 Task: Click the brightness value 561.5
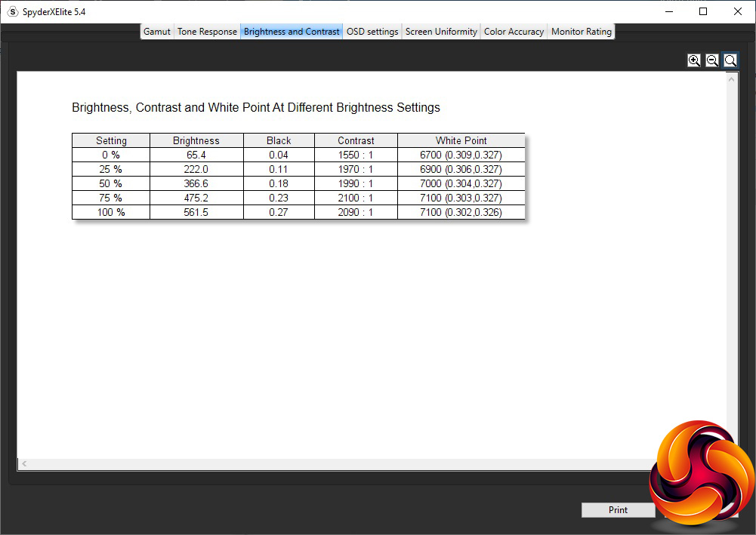pyautogui.click(x=196, y=212)
